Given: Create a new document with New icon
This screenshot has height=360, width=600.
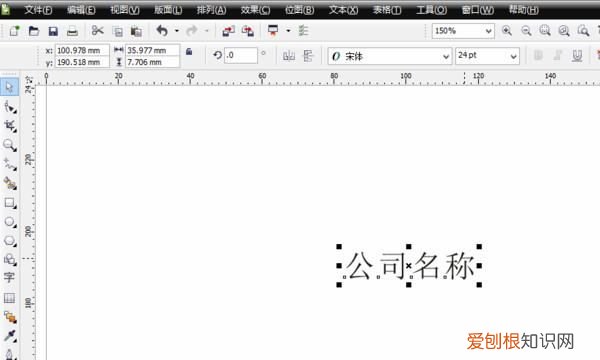Looking at the screenshot, I should click(15, 31).
